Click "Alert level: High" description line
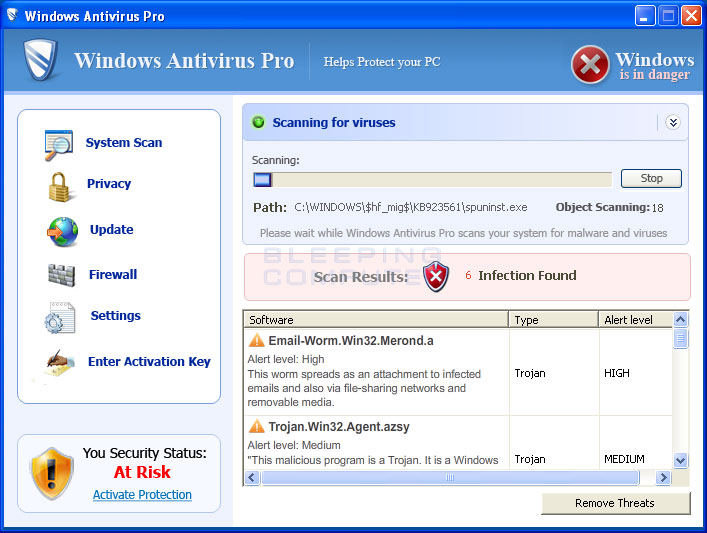This screenshot has height=533, width=707. [x=286, y=359]
